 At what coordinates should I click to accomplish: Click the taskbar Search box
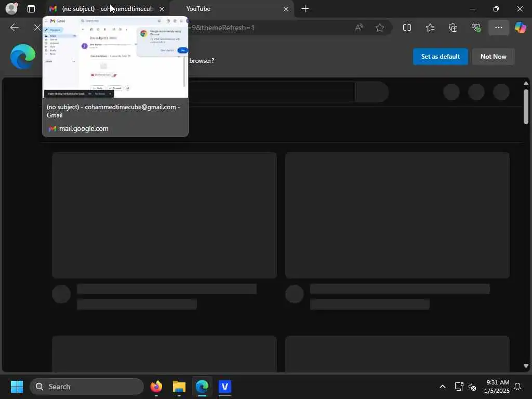point(87,387)
